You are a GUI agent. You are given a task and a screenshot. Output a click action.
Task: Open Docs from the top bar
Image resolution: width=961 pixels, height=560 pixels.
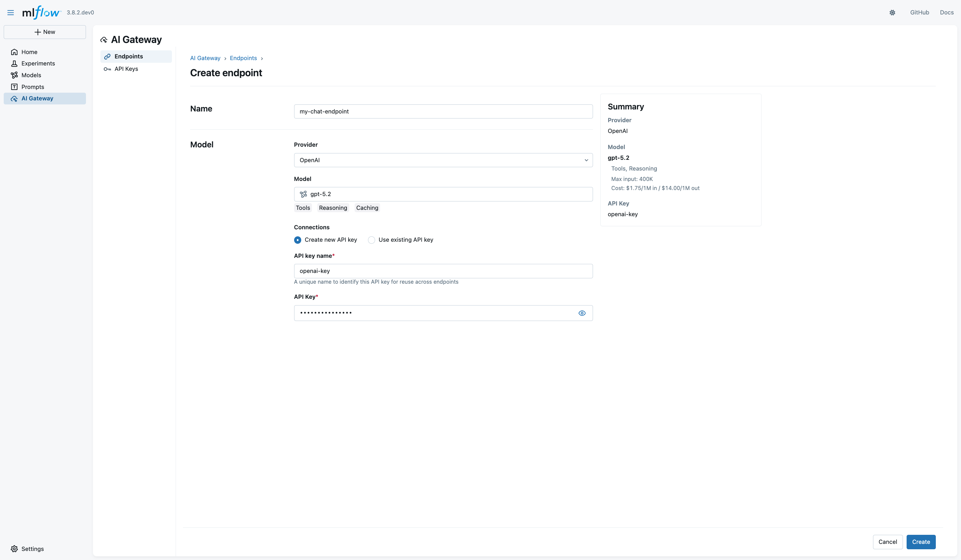point(947,12)
